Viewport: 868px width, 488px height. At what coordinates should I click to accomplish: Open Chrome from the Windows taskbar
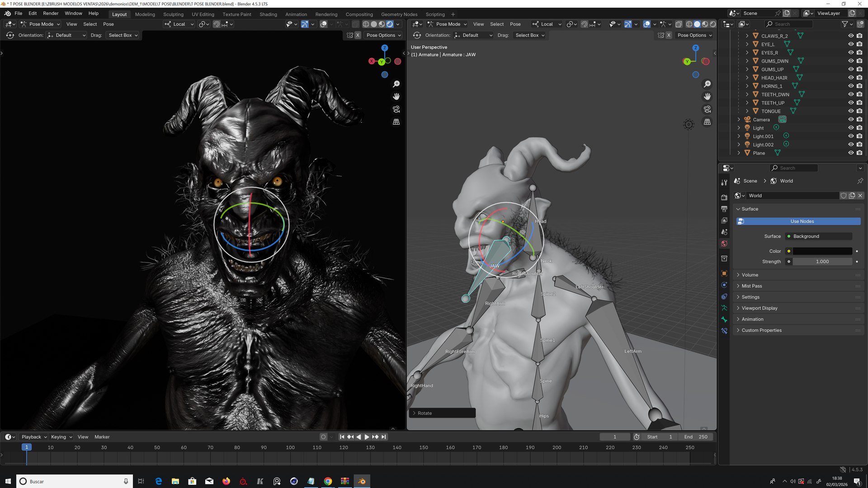point(328,481)
